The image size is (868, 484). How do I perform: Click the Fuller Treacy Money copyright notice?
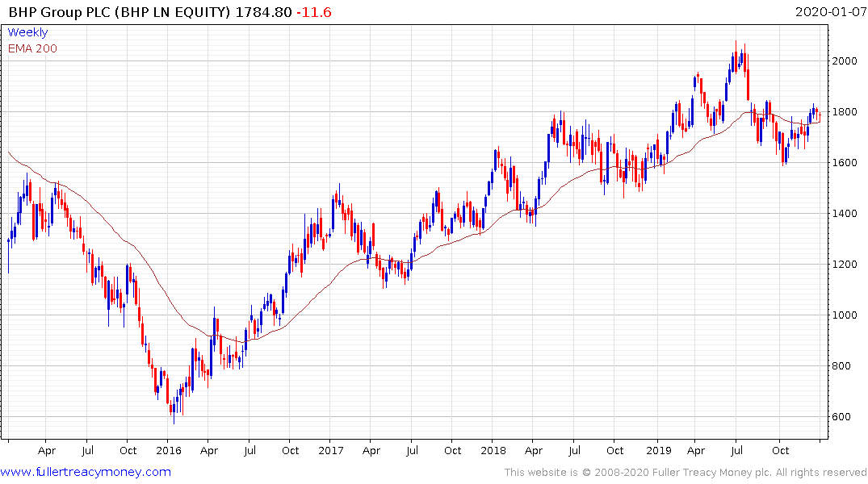coord(686,472)
